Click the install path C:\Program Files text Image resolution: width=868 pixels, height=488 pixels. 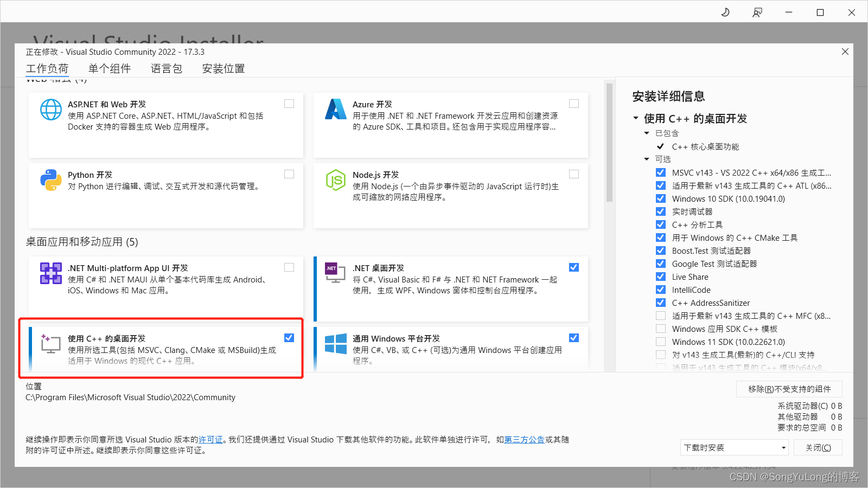click(x=130, y=397)
